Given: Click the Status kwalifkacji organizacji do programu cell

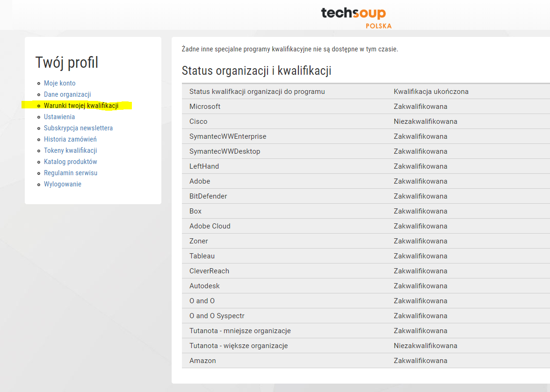Looking at the screenshot, I should (x=257, y=92).
